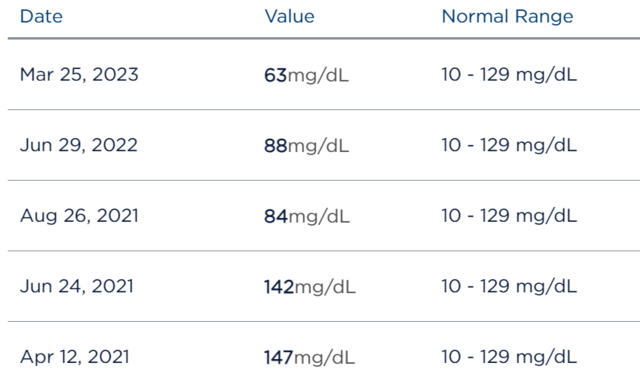Click the 147mg/dL result value
640x387 pixels.
point(309,358)
